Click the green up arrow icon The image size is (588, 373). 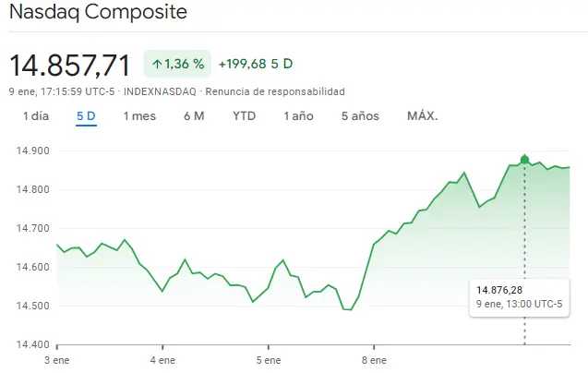tap(157, 64)
